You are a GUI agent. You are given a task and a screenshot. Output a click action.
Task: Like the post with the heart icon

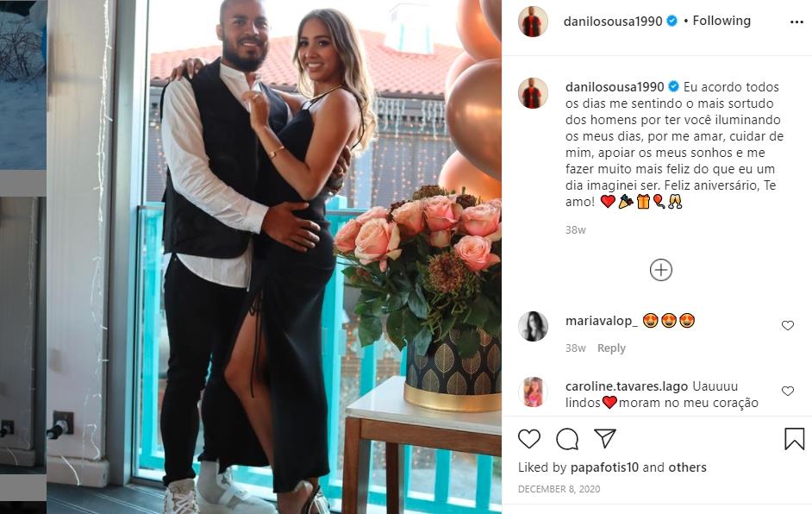pos(528,439)
